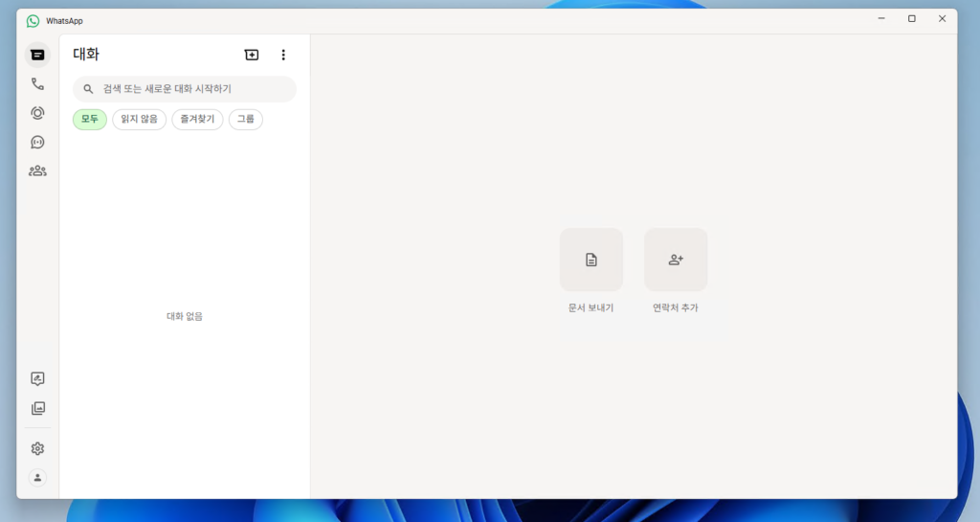Open the profile avatar icon
The image size is (980, 522).
37,477
